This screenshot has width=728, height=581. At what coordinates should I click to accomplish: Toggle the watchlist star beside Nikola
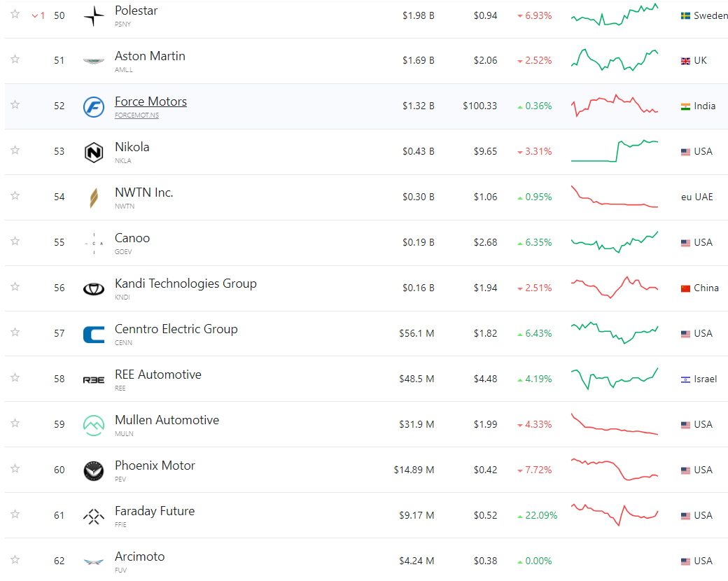(15, 150)
